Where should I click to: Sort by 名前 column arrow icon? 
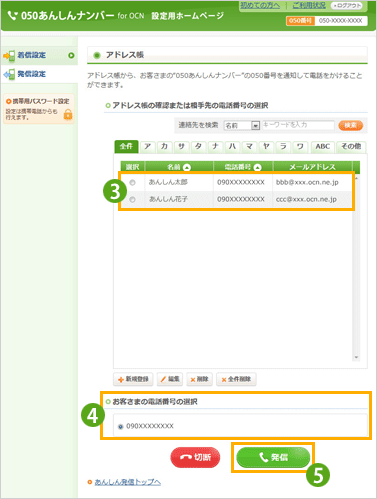click(x=187, y=167)
